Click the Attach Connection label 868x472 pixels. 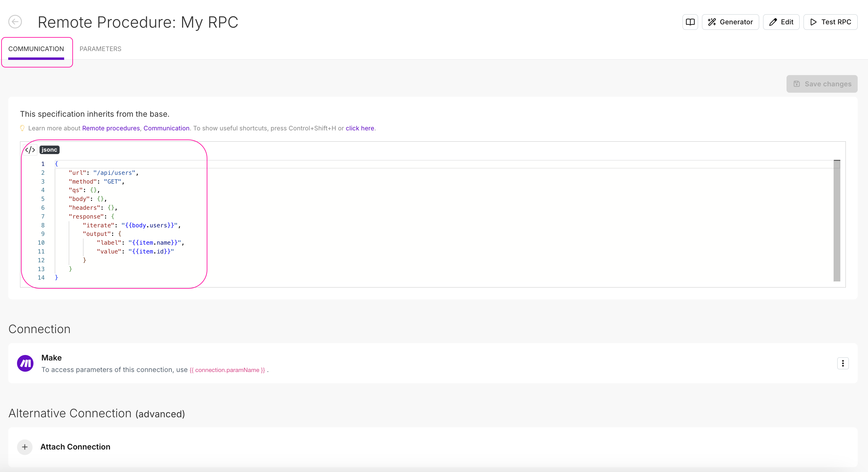click(75, 447)
